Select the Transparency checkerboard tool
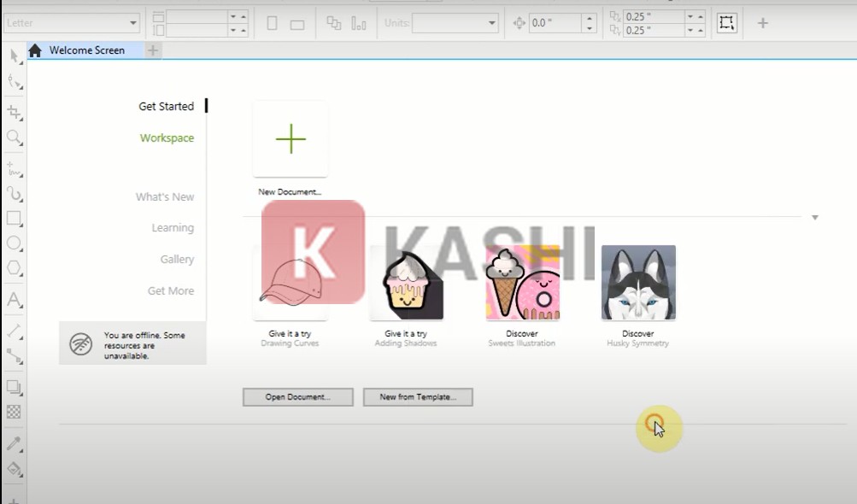The image size is (857, 504). (x=14, y=412)
